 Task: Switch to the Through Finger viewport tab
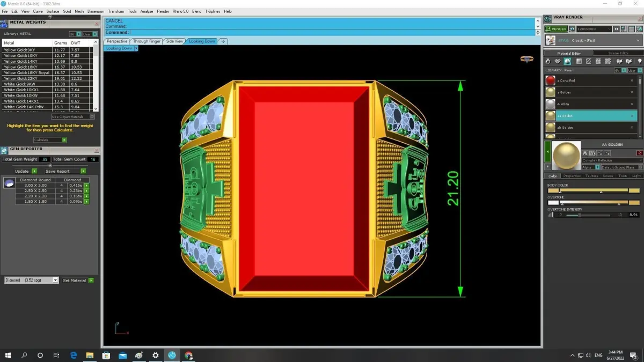[147, 41]
